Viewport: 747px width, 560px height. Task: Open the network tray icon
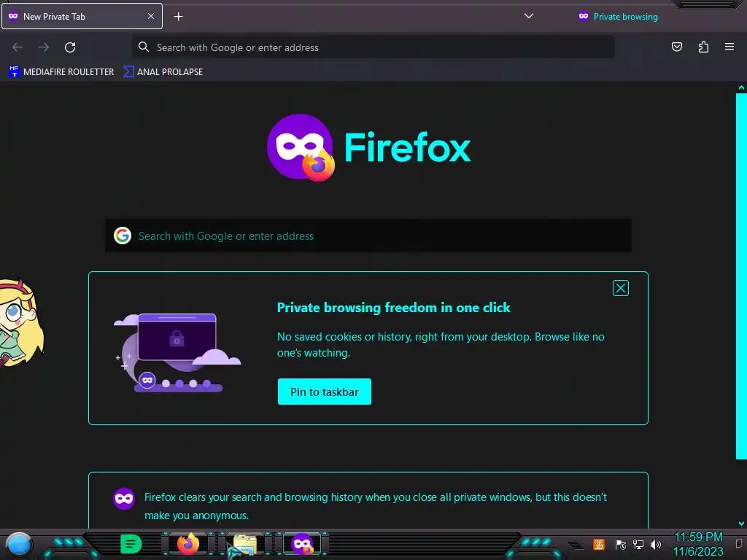(x=638, y=544)
